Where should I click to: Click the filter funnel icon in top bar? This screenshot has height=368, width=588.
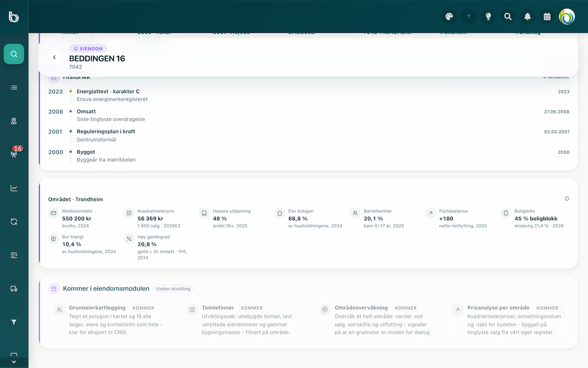click(468, 16)
